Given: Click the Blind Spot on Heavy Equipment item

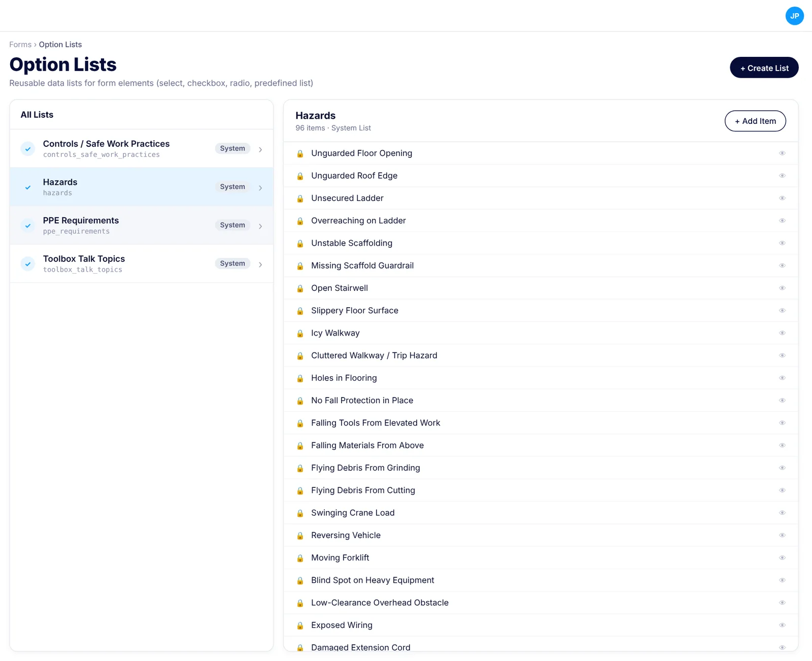Looking at the screenshot, I should 373,580.
